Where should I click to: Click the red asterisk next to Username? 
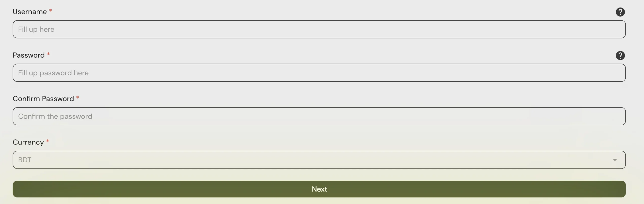(51, 11)
